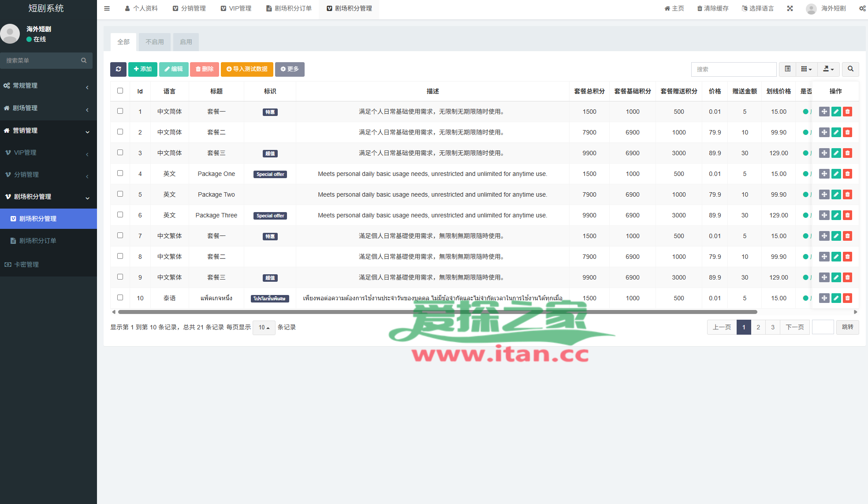Select checkbox for Package Two row

[120, 194]
